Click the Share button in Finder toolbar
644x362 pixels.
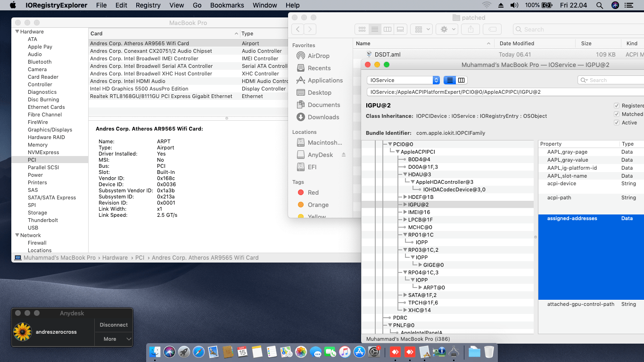pos(471,29)
